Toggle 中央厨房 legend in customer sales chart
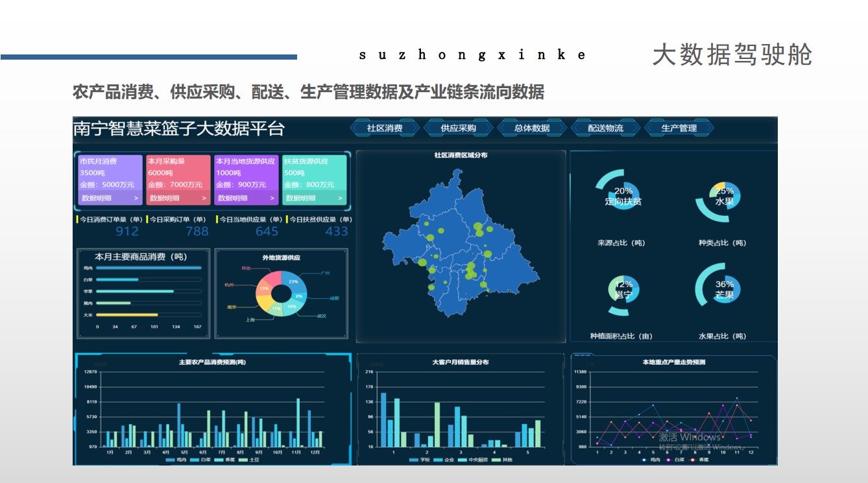Screen dimensions: 868x483 477,460
